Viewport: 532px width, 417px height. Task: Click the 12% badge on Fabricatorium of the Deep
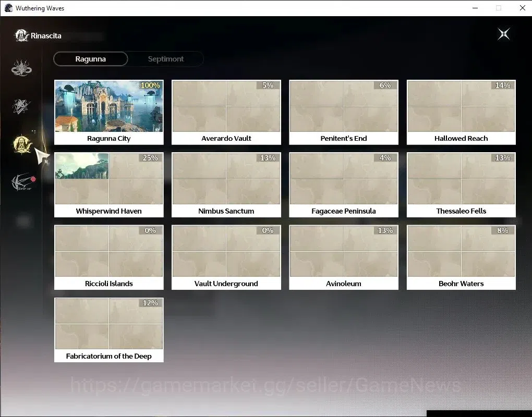click(150, 303)
